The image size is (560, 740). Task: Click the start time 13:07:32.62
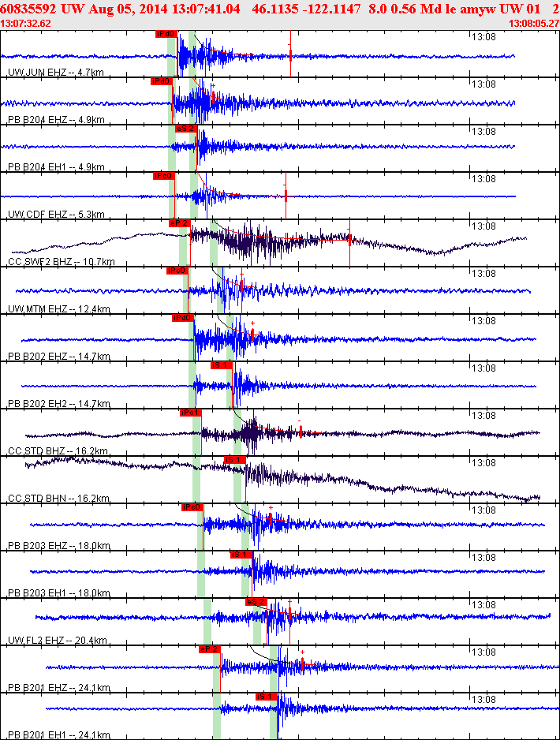(x=25, y=24)
